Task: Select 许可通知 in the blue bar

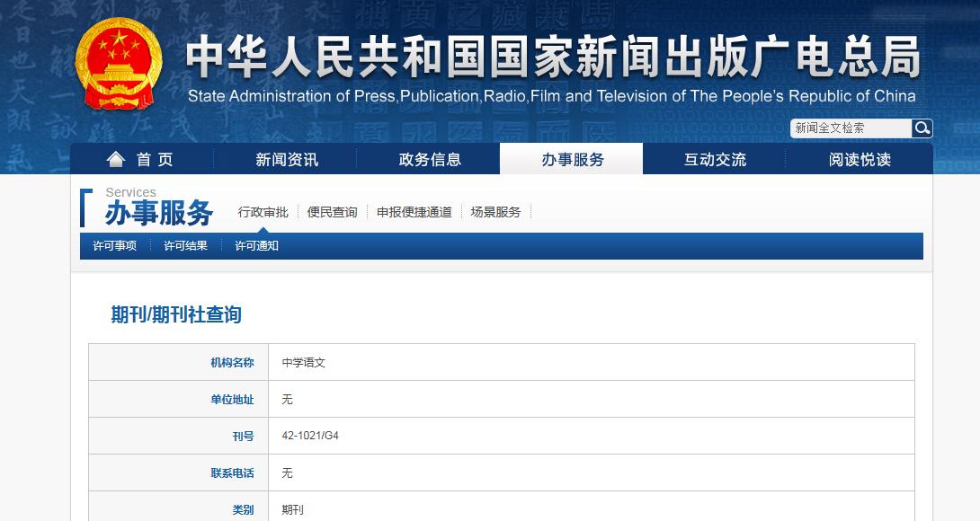Action: [x=256, y=244]
